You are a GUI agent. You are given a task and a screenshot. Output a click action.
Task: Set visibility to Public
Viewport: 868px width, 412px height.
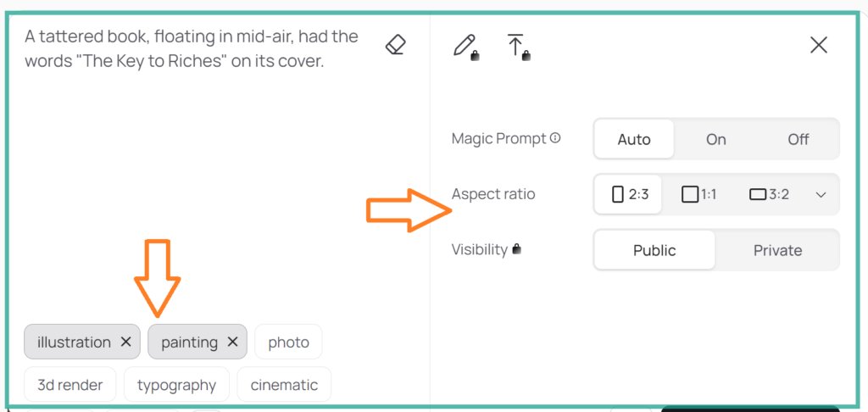(x=654, y=250)
